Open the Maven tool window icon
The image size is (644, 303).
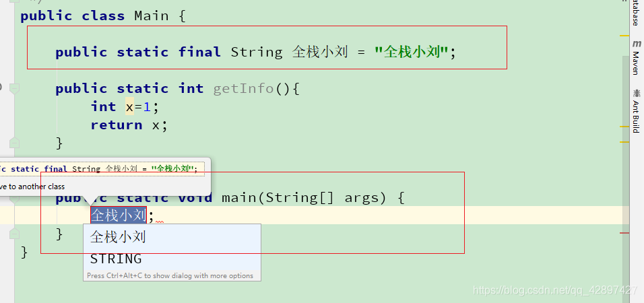coord(636,44)
